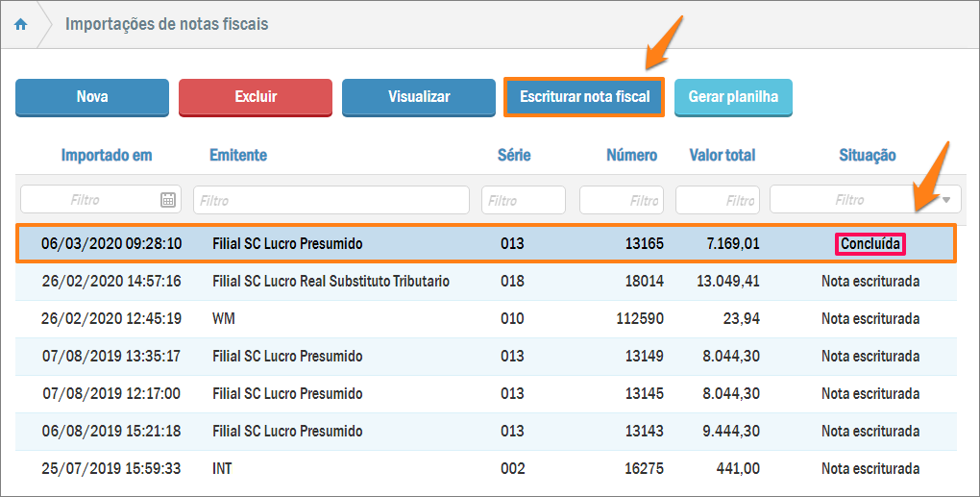
Task: Click the Gerar planilha button
Action: [x=733, y=97]
